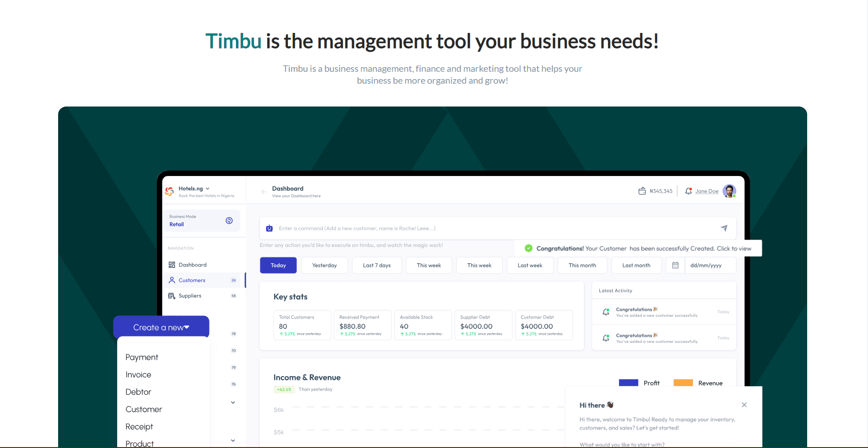The image size is (868, 448).
Task: Click the Customers person icon
Action: click(x=172, y=280)
